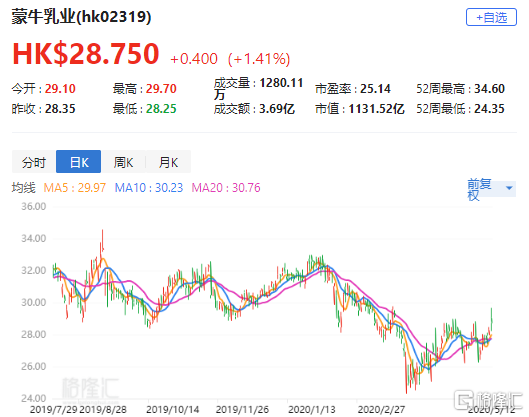Image resolution: width=529 pixels, height=417 pixels.
Task: Add stock to watchlist with +自选
Action: 491,17
